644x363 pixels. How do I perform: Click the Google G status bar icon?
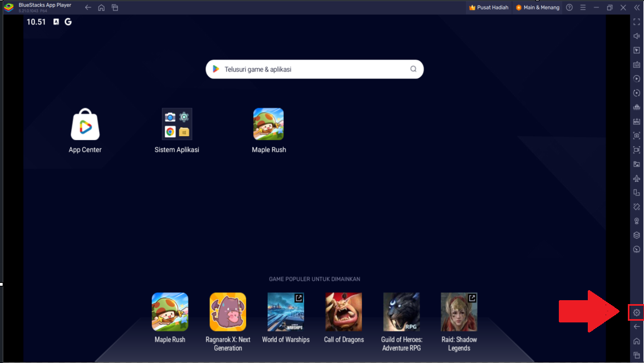[68, 22]
